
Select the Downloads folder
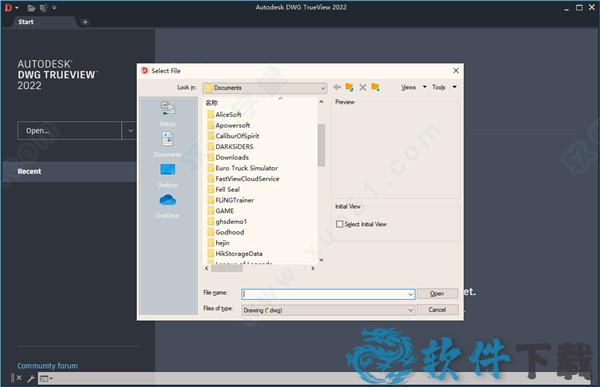point(228,157)
